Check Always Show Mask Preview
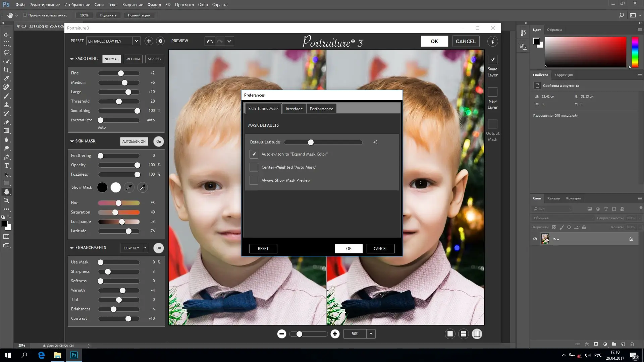 point(254,180)
